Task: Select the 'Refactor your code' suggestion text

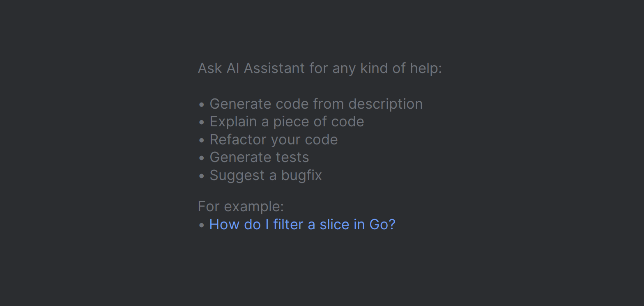Action: pyautogui.click(x=274, y=140)
